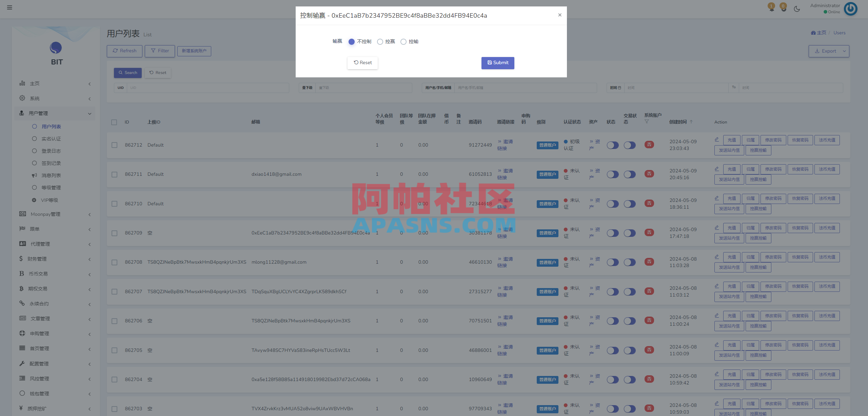Click the Submit button in the modal

[498, 63]
